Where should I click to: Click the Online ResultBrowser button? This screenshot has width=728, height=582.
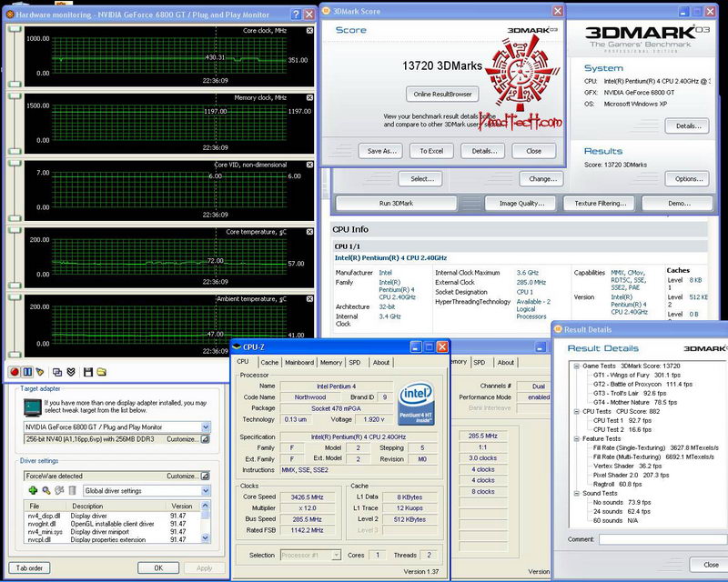tap(442, 95)
